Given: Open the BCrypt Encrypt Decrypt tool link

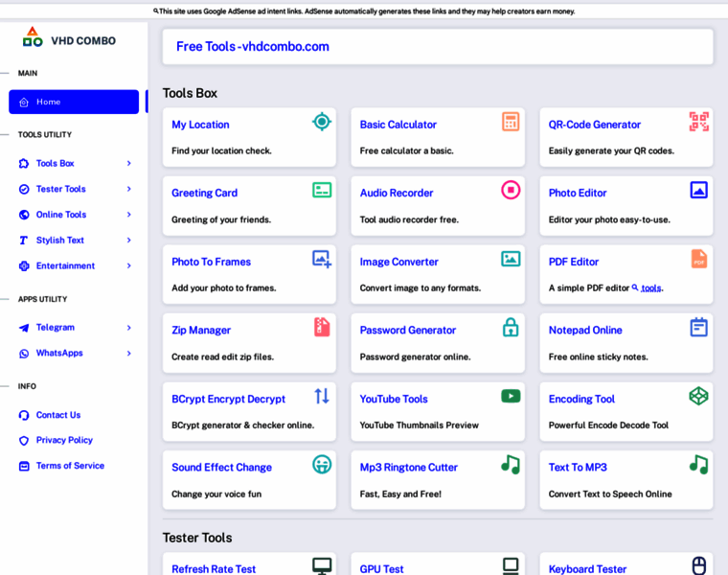Looking at the screenshot, I should tap(228, 399).
